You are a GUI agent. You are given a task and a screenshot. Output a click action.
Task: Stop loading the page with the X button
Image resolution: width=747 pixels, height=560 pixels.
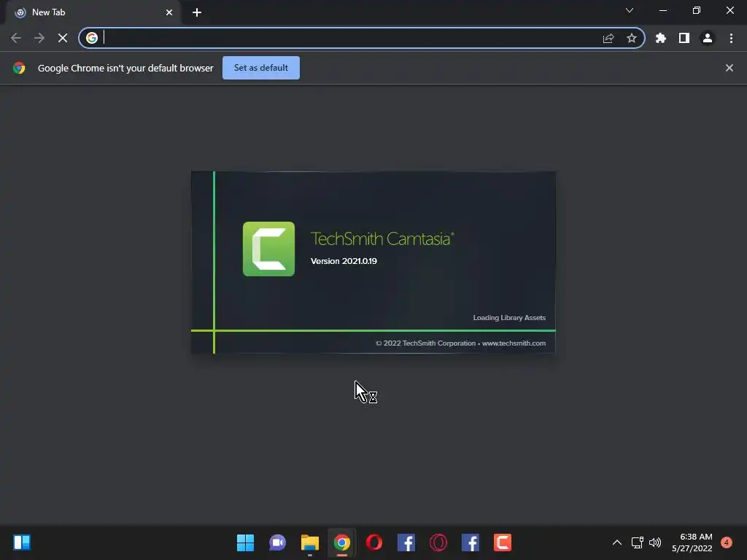[63, 38]
